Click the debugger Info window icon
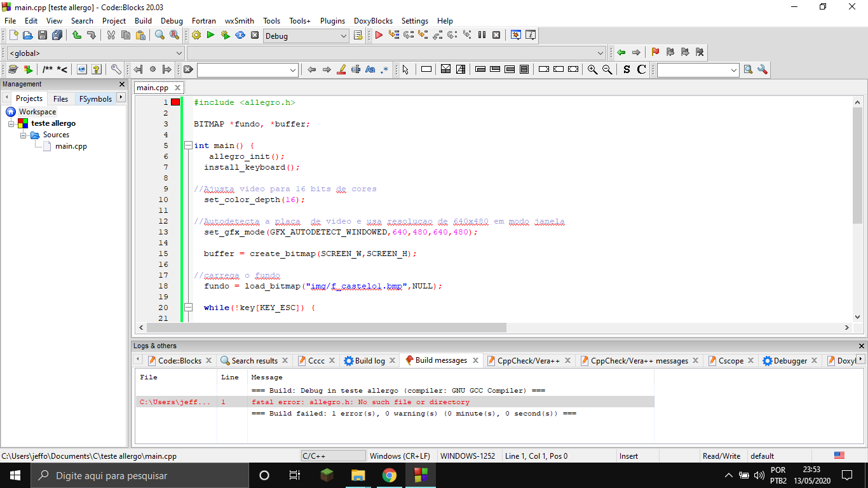This screenshot has height=488, width=868. tap(531, 36)
